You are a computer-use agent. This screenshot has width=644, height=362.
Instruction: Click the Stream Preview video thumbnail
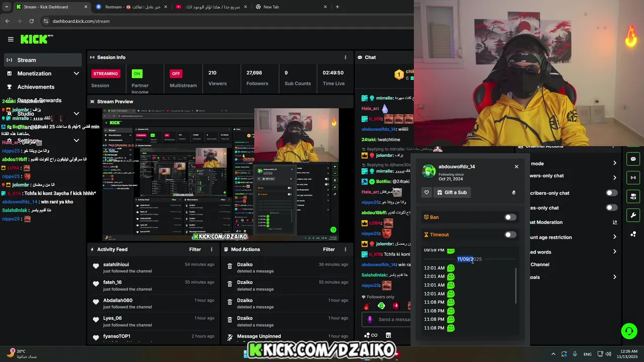pyautogui.click(x=220, y=174)
